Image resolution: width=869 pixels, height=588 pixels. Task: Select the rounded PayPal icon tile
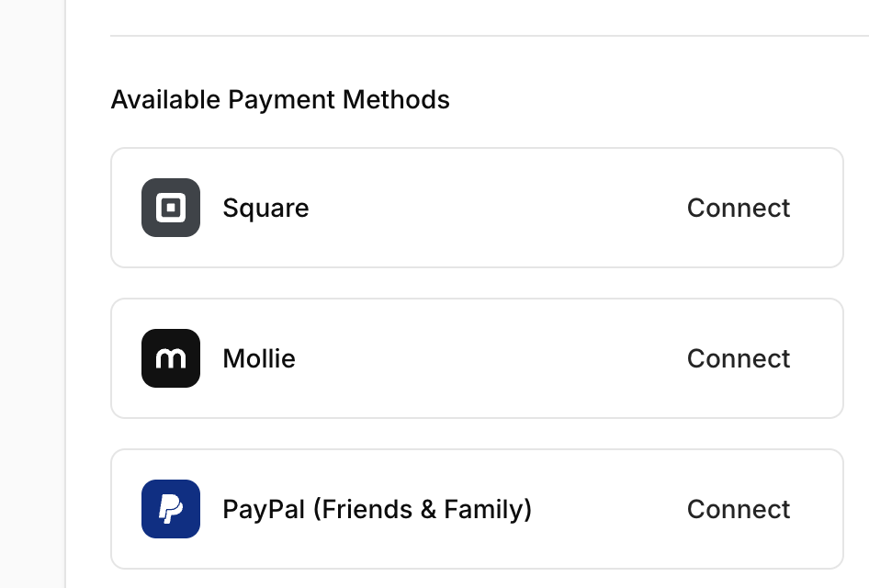pyautogui.click(x=170, y=509)
